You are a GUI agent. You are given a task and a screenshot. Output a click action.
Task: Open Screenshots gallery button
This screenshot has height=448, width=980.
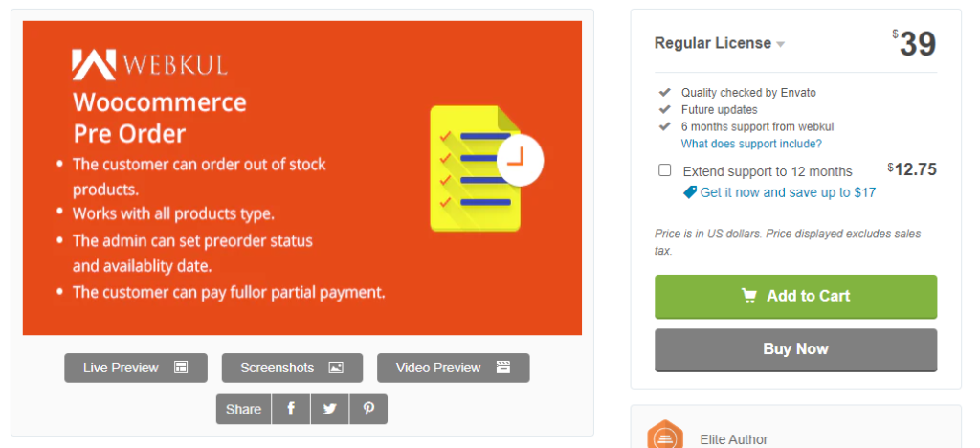292,368
